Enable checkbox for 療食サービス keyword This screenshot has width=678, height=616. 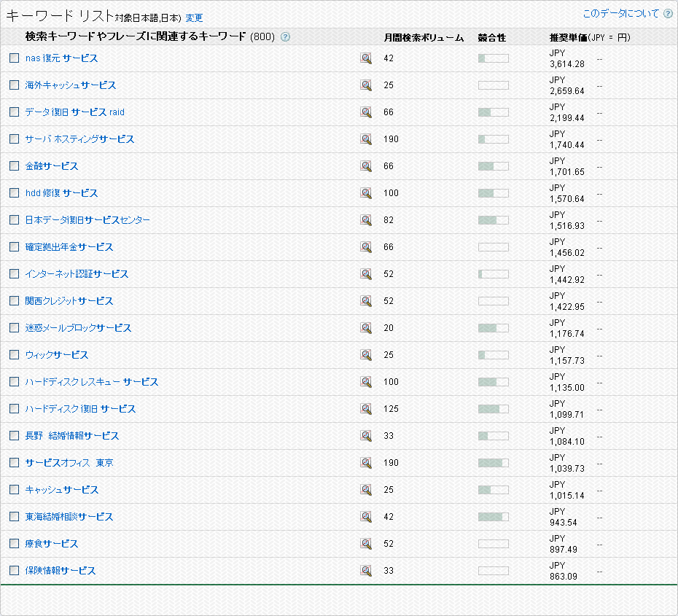coord(14,544)
